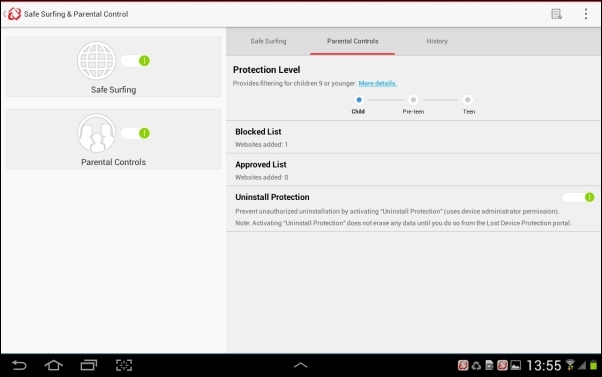Expand the bottom center up-arrow handle

(x=301, y=365)
